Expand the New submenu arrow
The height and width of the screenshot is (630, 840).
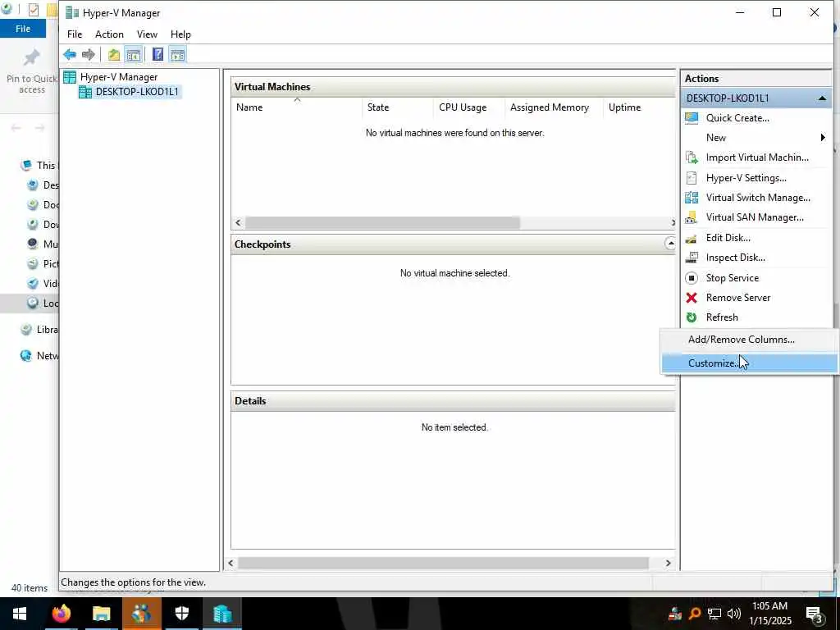(823, 138)
